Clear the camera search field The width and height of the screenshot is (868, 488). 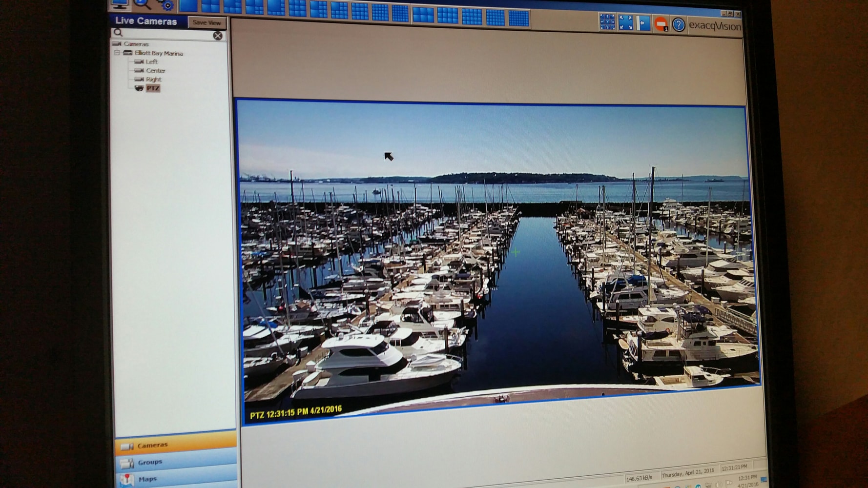[218, 36]
